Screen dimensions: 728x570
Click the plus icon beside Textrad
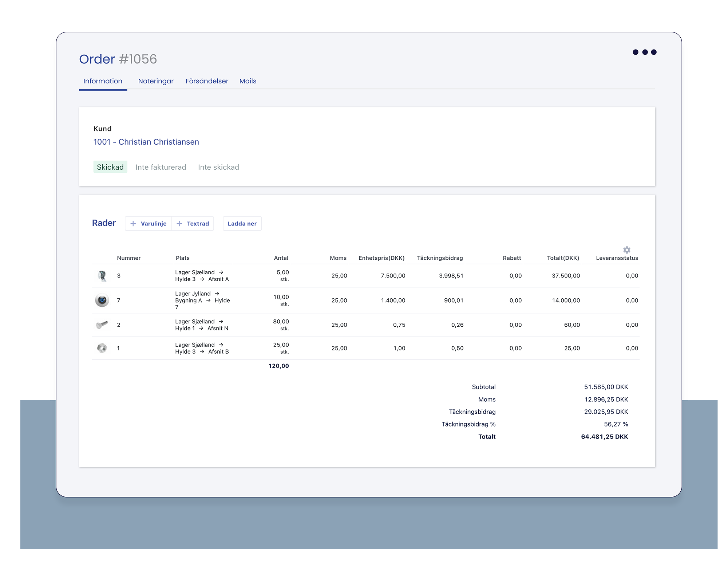pyautogui.click(x=179, y=224)
